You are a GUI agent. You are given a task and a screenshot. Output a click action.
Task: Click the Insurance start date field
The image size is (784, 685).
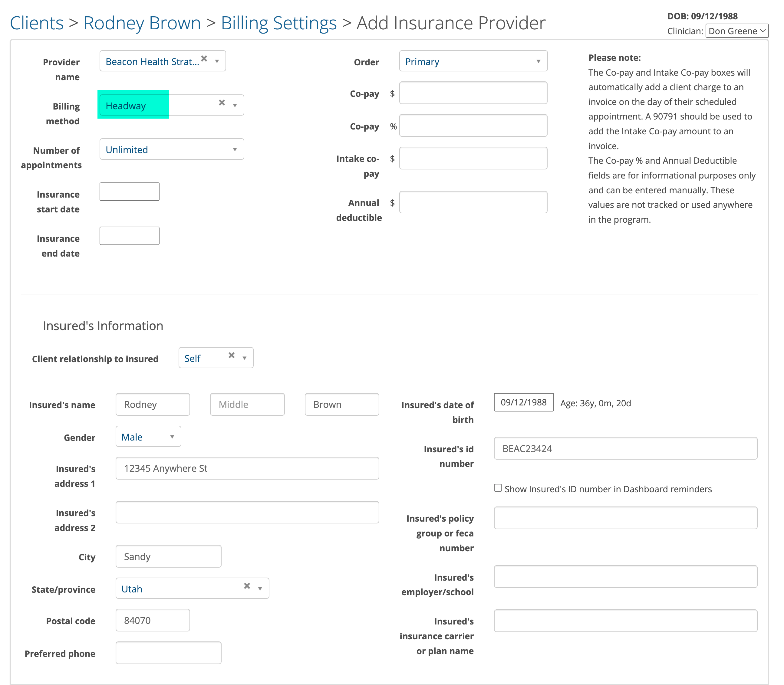(129, 192)
